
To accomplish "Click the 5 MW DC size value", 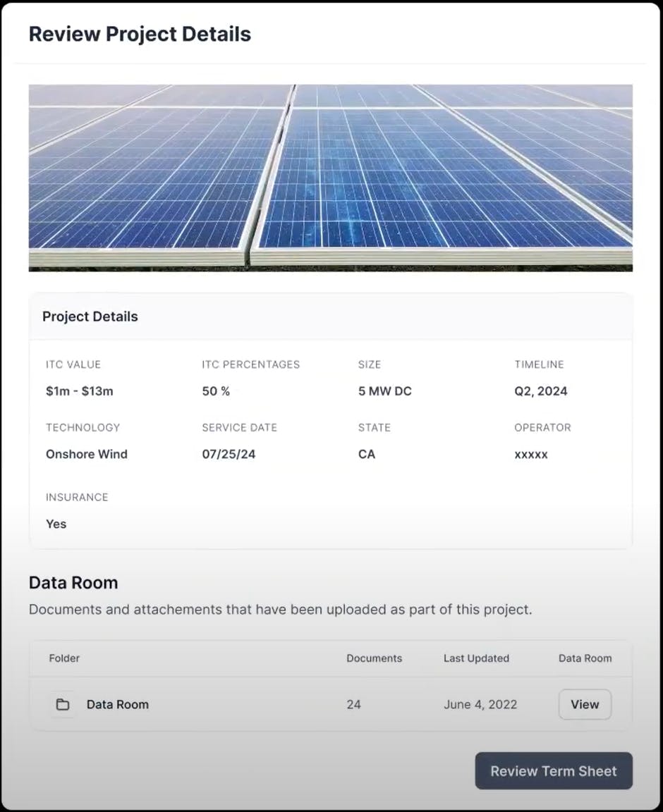I will [384, 391].
